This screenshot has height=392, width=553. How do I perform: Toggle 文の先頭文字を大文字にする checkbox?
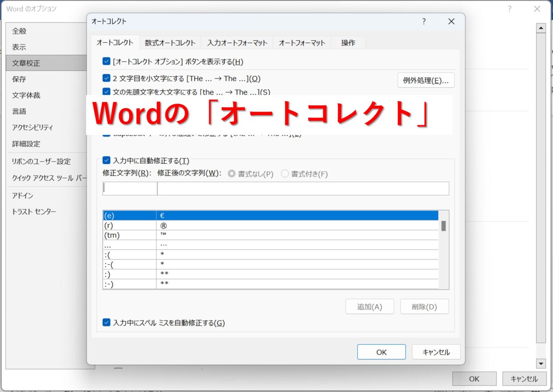coord(106,92)
